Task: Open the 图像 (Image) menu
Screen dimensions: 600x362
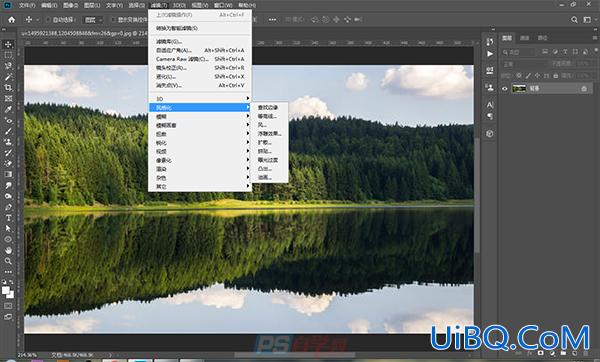Action: pyautogui.click(x=70, y=5)
